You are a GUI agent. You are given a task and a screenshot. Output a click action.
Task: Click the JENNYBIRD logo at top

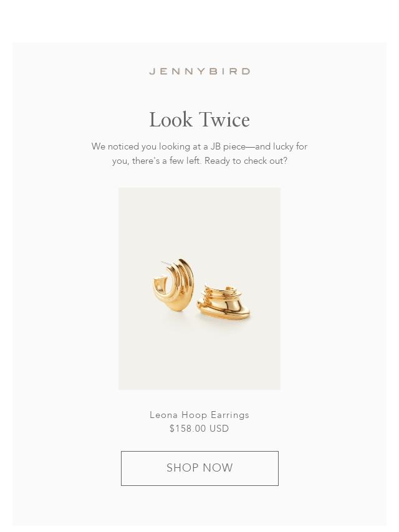pos(199,71)
